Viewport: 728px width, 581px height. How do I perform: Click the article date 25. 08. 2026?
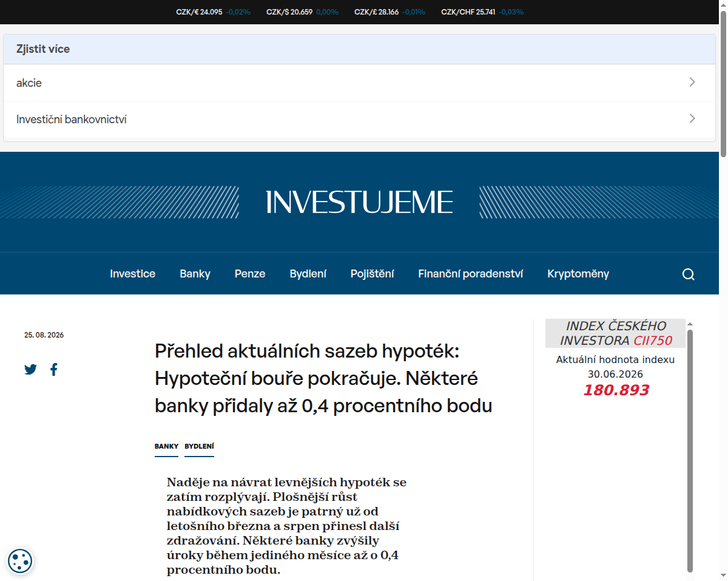[44, 335]
